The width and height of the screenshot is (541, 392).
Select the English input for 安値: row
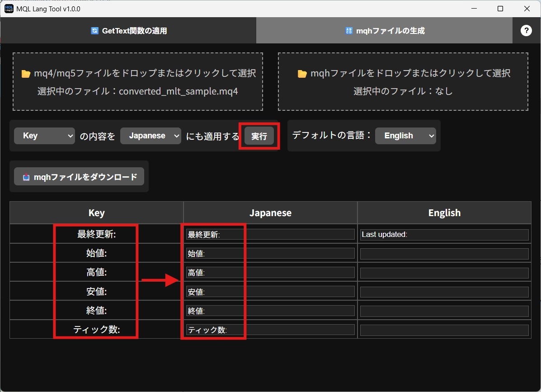click(444, 292)
